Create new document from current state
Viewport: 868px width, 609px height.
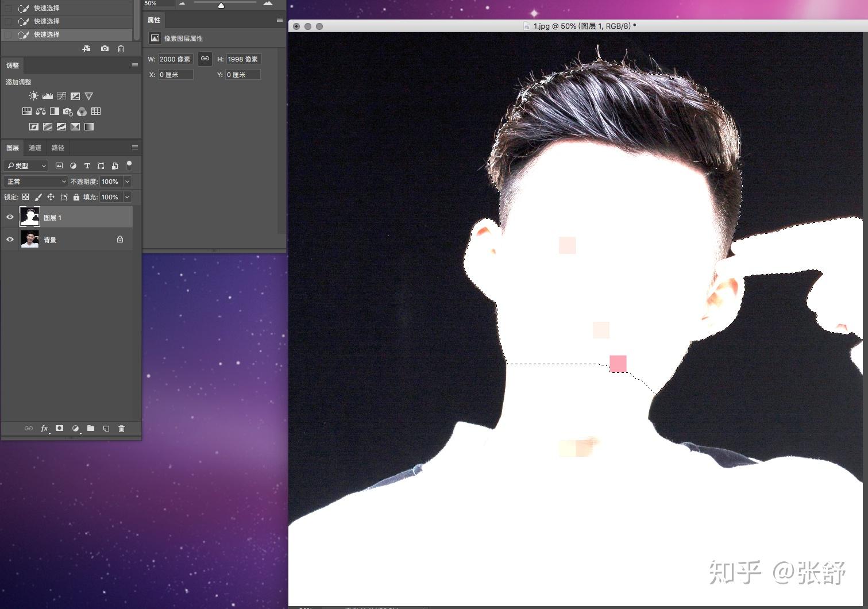[86, 49]
